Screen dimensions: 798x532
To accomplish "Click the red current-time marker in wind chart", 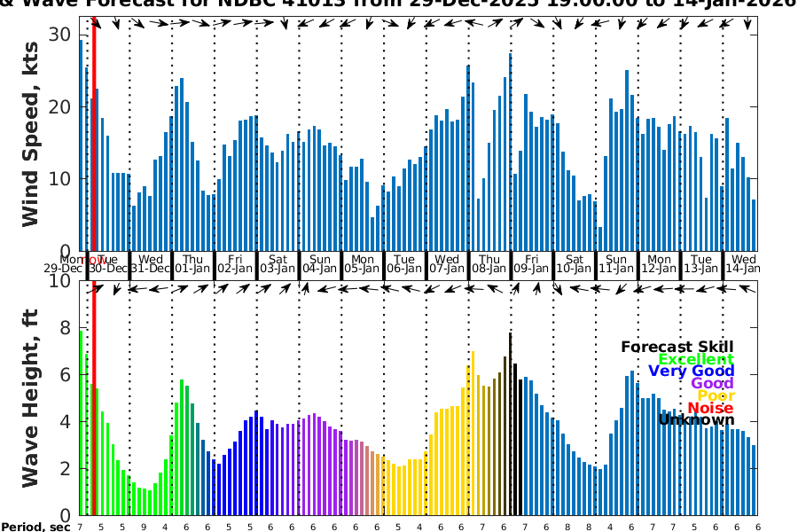I will (94, 133).
